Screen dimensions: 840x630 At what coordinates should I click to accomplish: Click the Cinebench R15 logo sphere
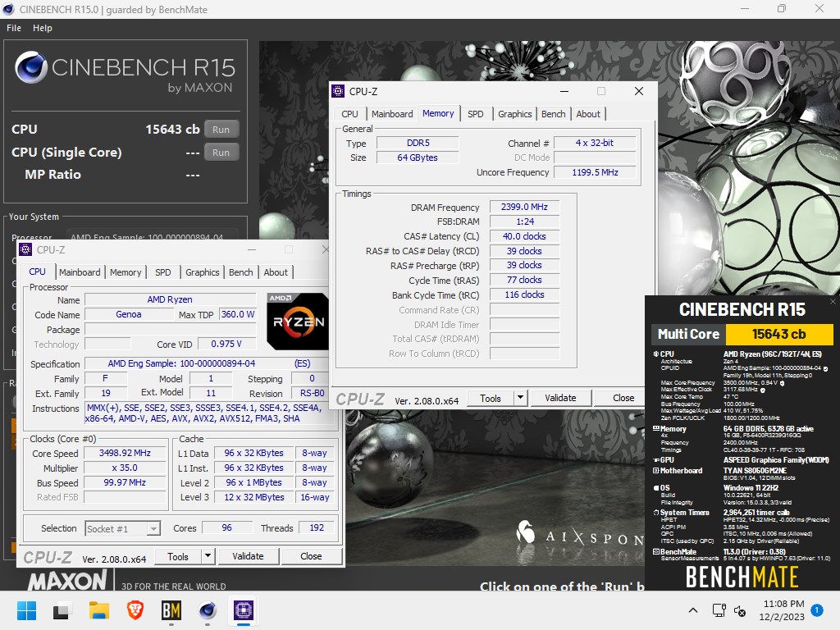pos(31,67)
